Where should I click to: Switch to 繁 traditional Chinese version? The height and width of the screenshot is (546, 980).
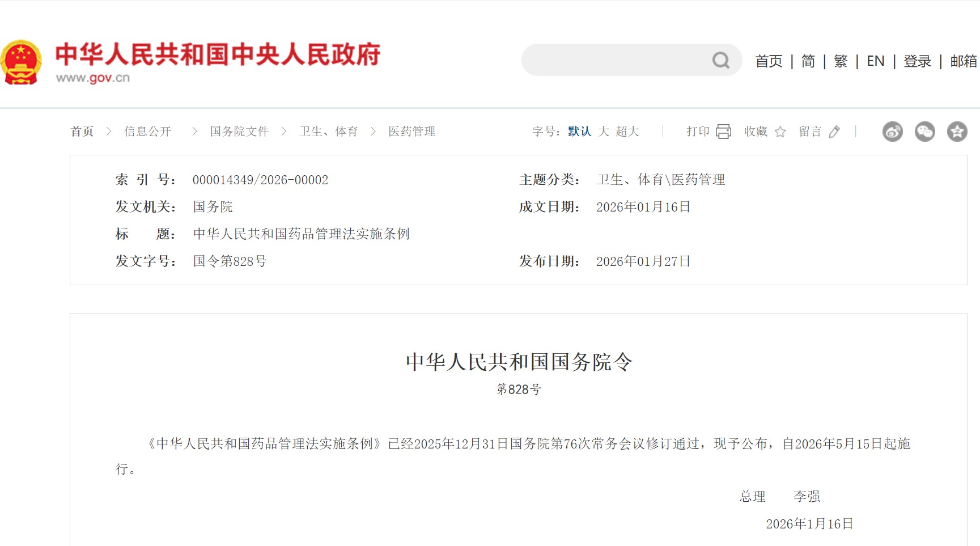(x=841, y=60)
